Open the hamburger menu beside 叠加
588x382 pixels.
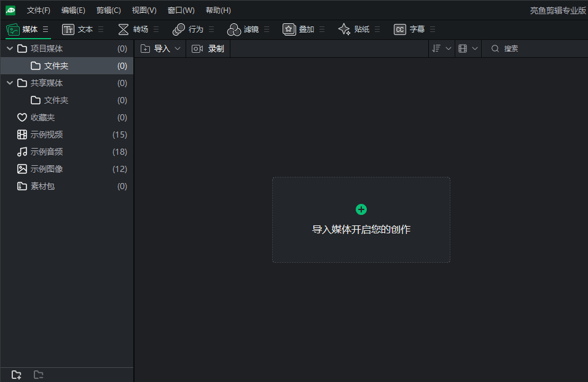pyautogui.click(x=322, y=29)
